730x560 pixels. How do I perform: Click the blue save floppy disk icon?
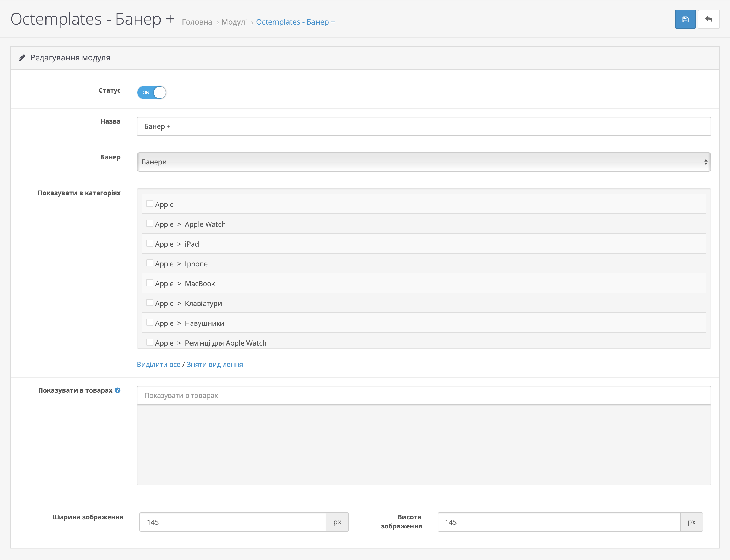tap(685, 19)
